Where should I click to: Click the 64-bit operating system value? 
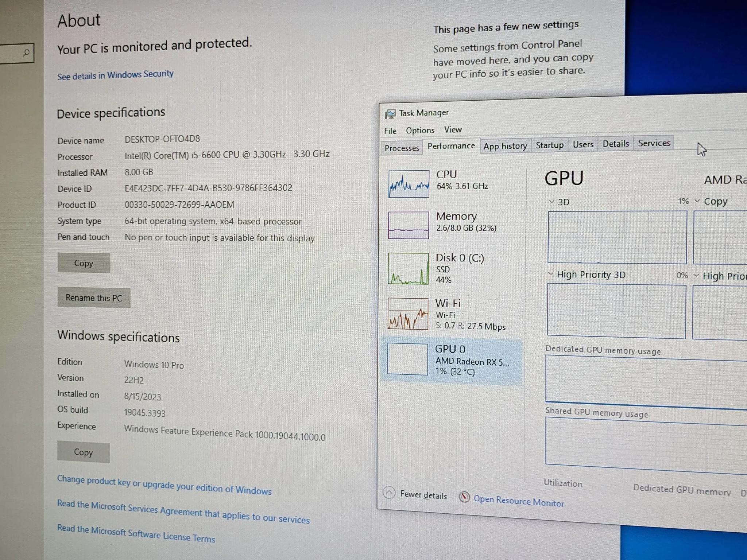point(213,221)
